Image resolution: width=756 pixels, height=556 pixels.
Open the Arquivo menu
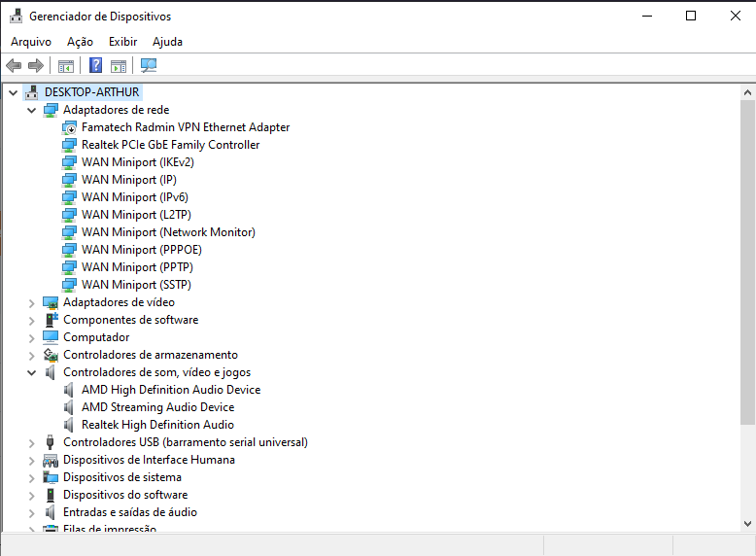click(x=31, y=42)
